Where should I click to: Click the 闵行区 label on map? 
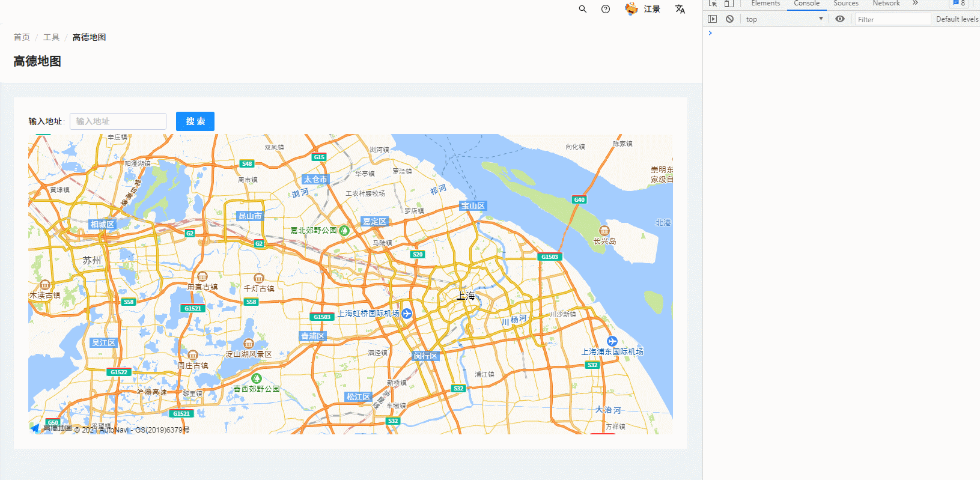(x=425, y=356)
